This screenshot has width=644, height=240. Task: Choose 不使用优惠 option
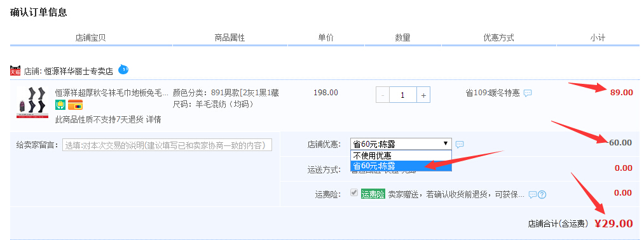(401, 156)
